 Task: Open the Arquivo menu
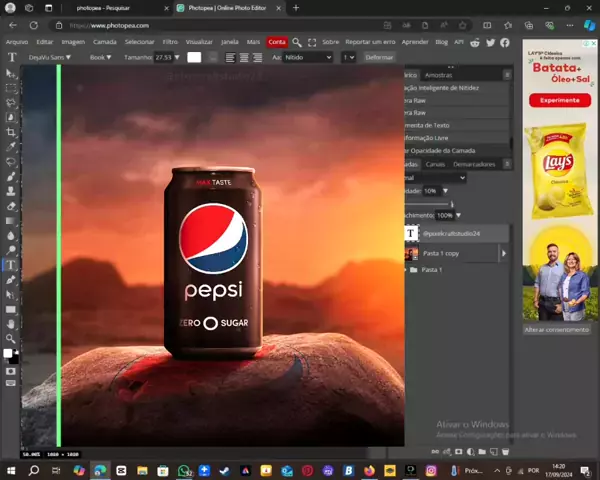[17, 42]
